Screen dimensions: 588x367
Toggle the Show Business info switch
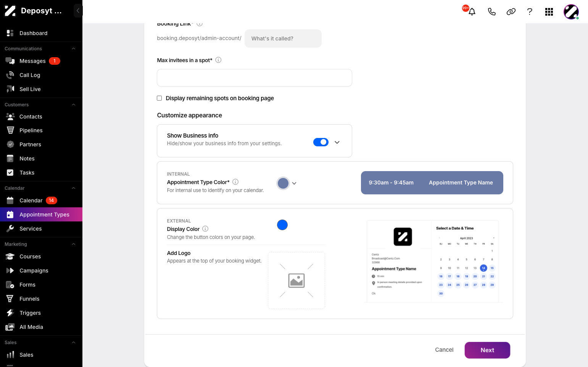click(321, 142)
